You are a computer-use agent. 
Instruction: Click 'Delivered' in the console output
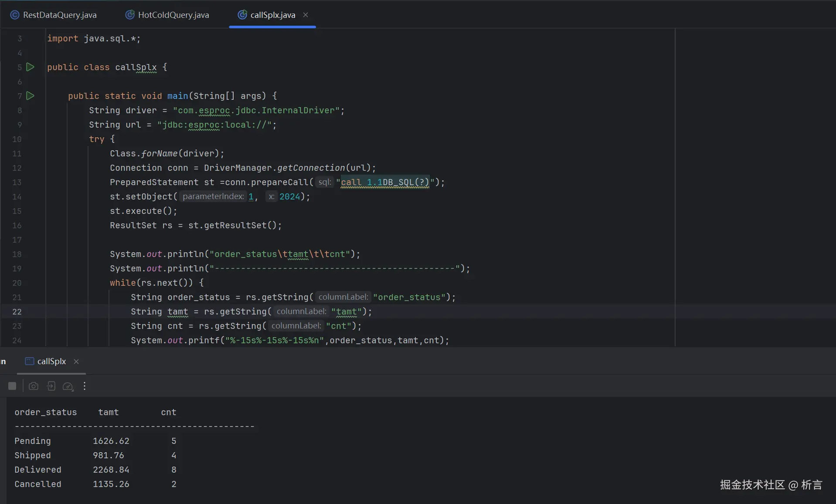(38, 470)
